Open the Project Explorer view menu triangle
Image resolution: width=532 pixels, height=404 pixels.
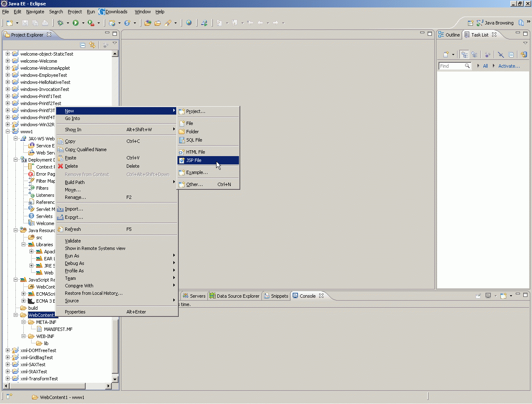[115, 43]
